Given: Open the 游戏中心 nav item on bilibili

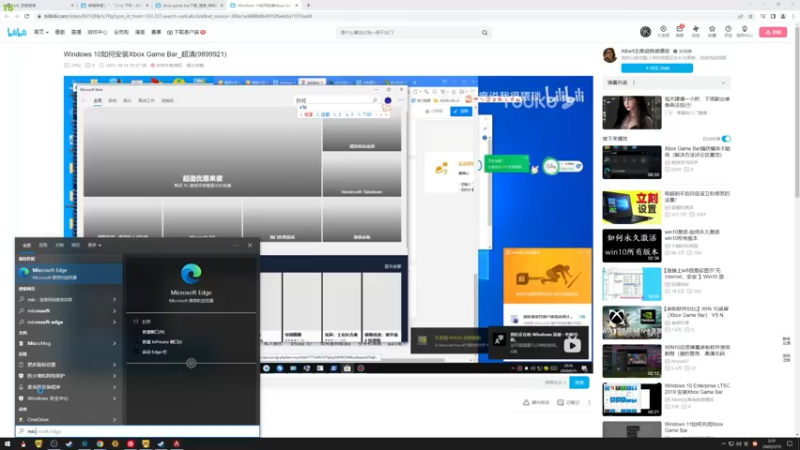Looking at the screenshot, I should point(97,32).
